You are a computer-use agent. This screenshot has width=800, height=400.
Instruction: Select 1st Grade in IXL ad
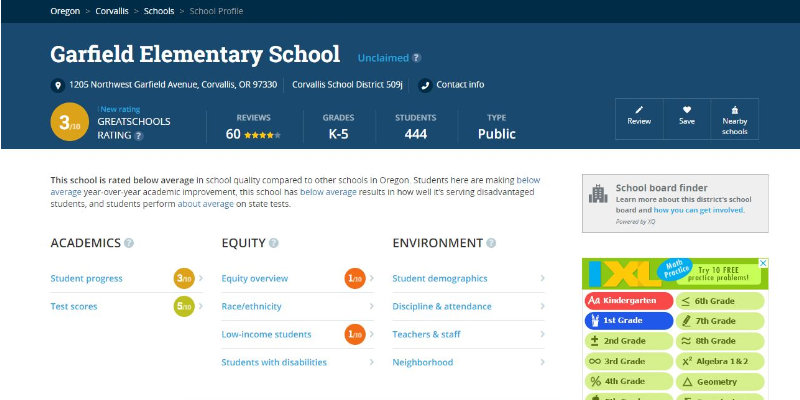coord(629,321)
